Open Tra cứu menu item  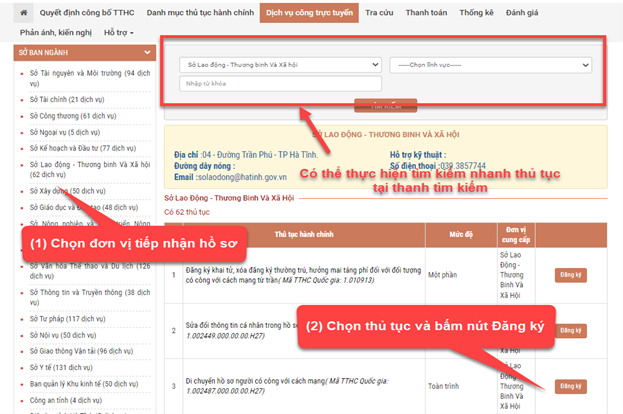(379, 13)
